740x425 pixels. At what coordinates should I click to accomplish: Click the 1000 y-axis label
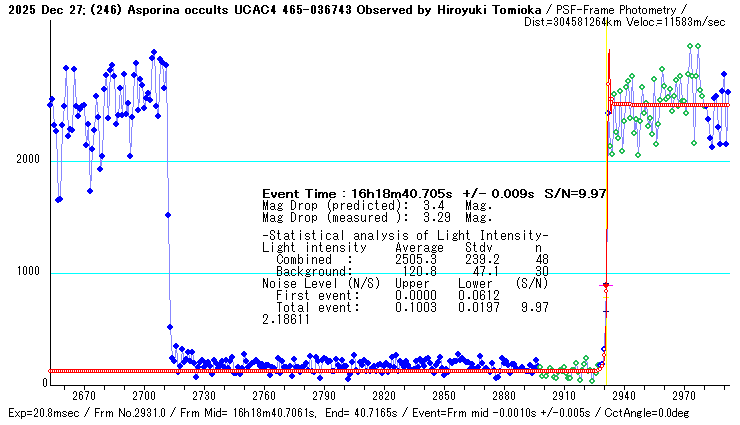pyautogui.click(x=29, y=273)
